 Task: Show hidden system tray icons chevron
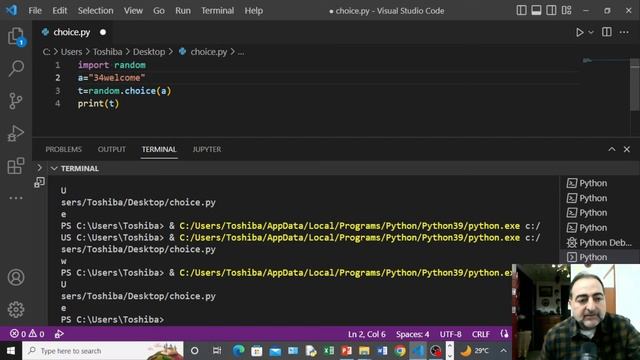coord(503,351)
